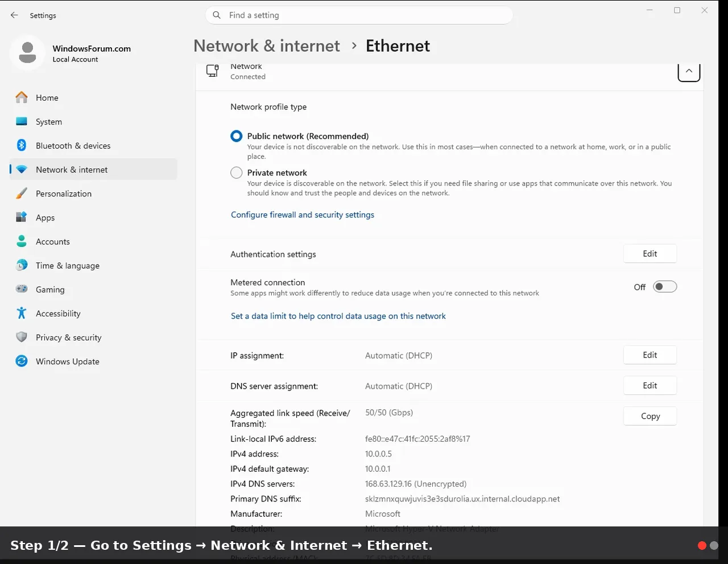Click the System monitor icon
This screenshot has width=728, height=564.
click(22, 122)
